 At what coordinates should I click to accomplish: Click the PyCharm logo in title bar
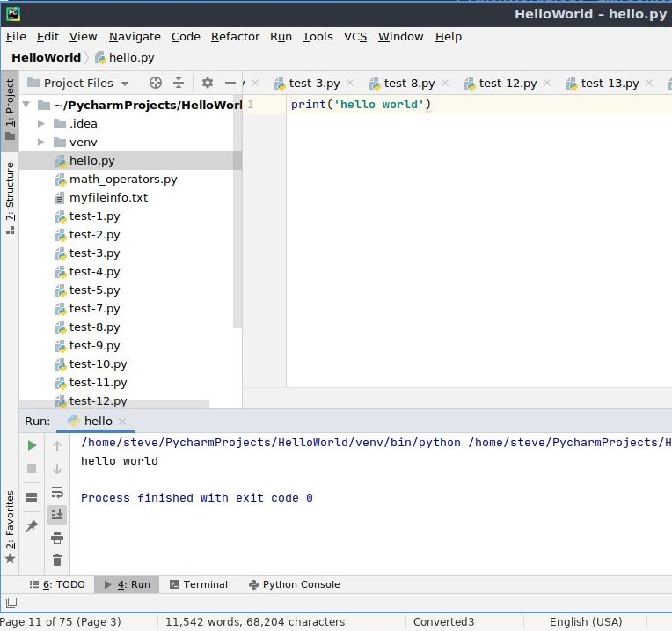coord(13,14)
